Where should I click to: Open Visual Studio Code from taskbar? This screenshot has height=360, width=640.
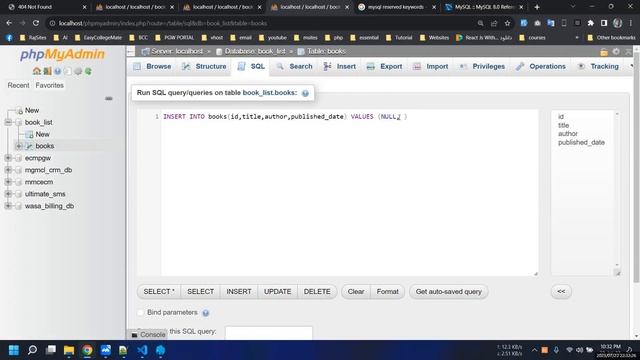(x=142, y=350)
